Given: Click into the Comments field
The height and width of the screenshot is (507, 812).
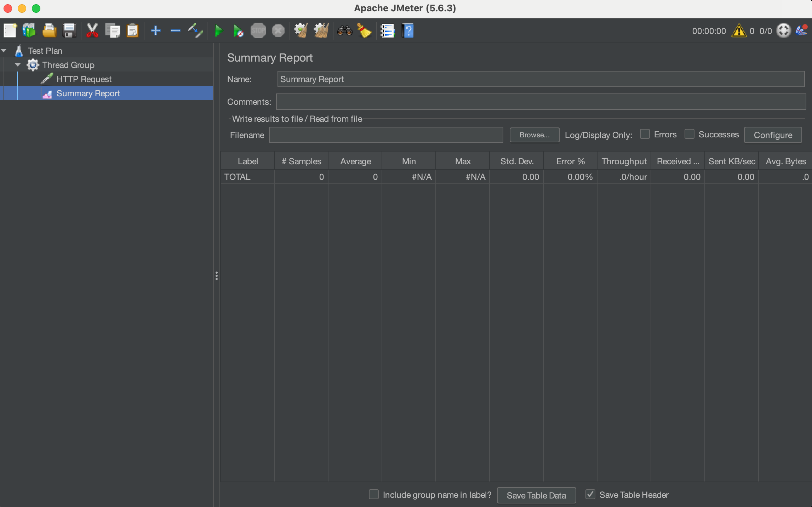Looking at the screenshot, I should pyautogui.click(x=541, y=102).
